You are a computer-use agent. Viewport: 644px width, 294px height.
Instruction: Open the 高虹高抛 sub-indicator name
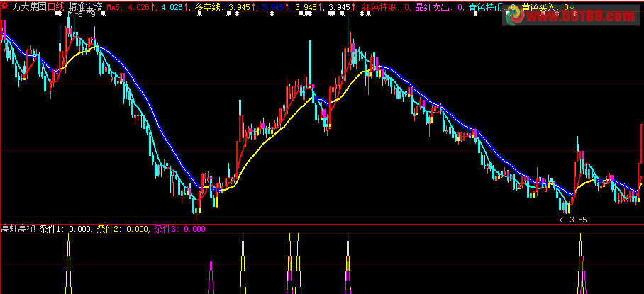pos(18,229)
